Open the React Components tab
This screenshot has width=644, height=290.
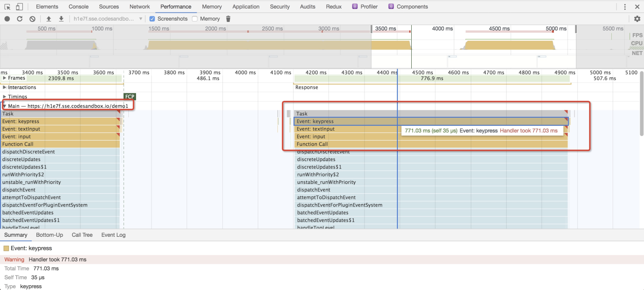[x=408, y=6]
